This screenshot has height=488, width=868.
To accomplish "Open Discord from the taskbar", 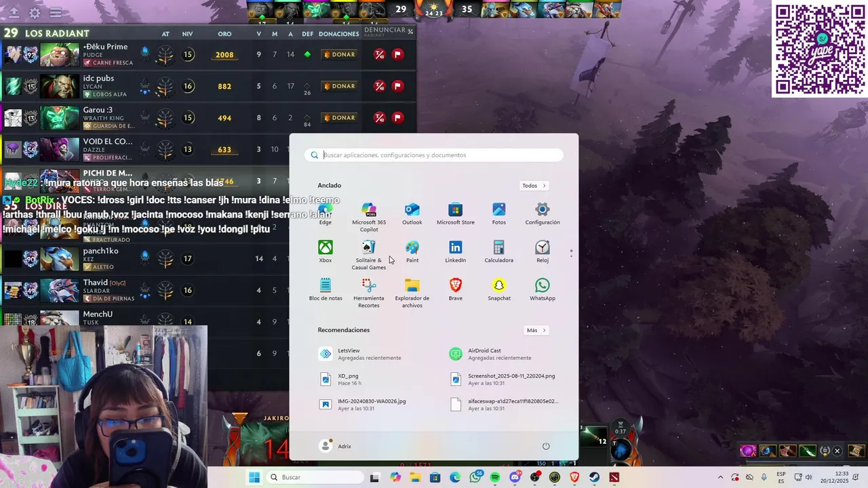I will [515, 477].
